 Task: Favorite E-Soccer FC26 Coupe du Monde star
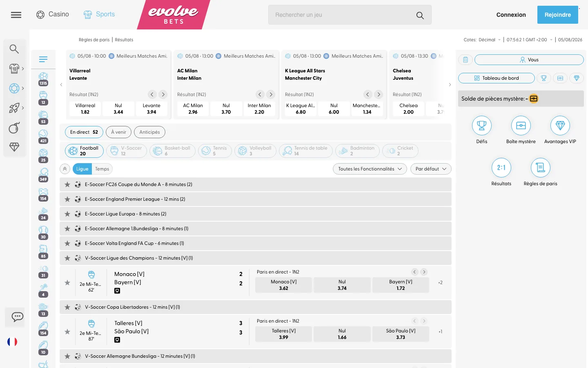click(x=67, y=184)
